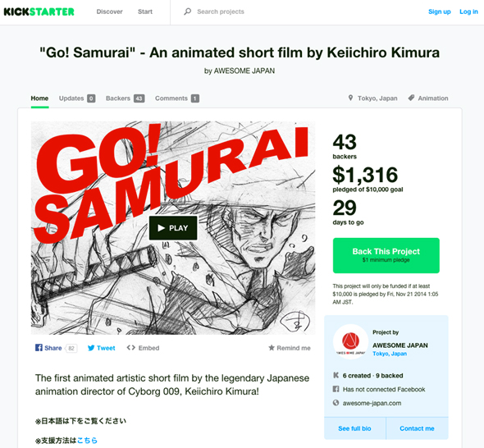Switch to the Comments tab
Screen dimensions: 484x448
tap(177, 98)
